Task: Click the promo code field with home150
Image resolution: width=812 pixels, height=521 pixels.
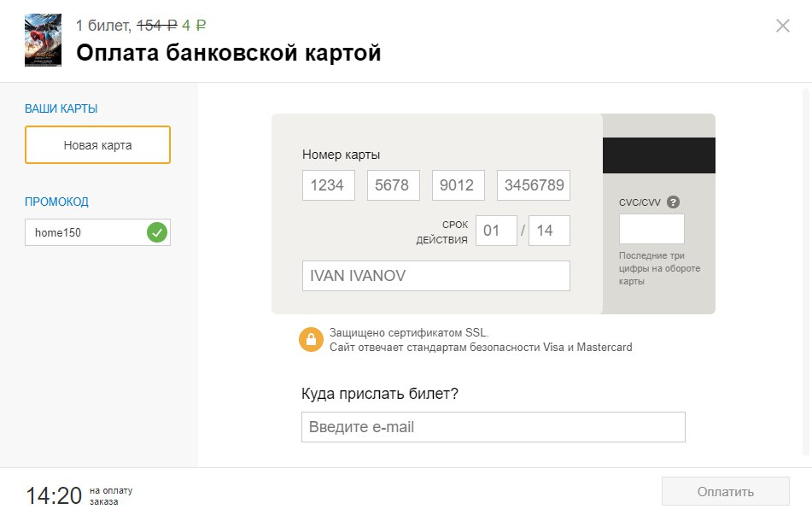Action: coord(97,232)
